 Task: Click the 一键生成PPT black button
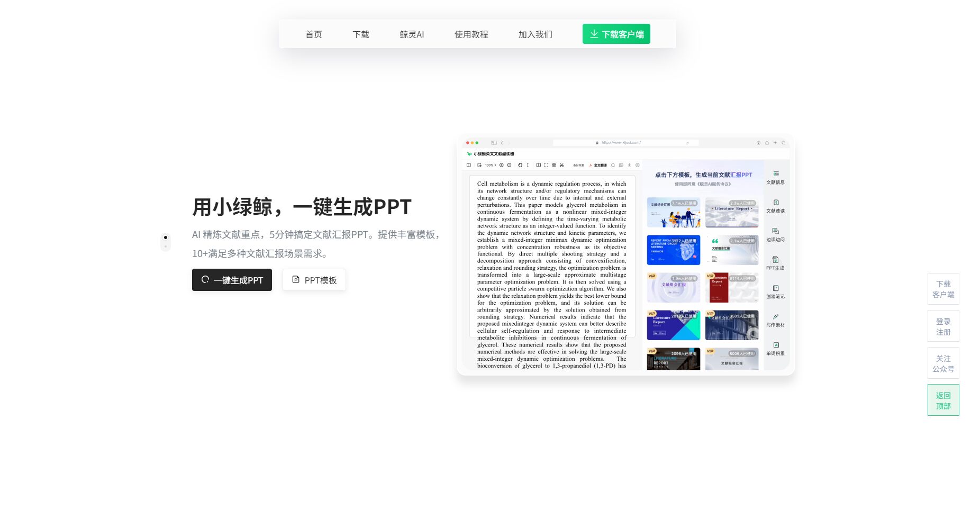tap(232, 280)
